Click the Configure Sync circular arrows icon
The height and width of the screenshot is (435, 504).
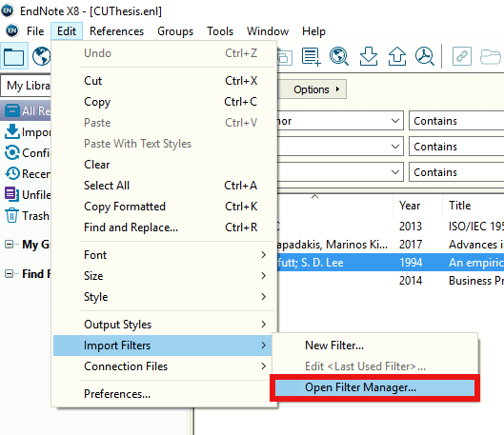[x=11, y=152]
